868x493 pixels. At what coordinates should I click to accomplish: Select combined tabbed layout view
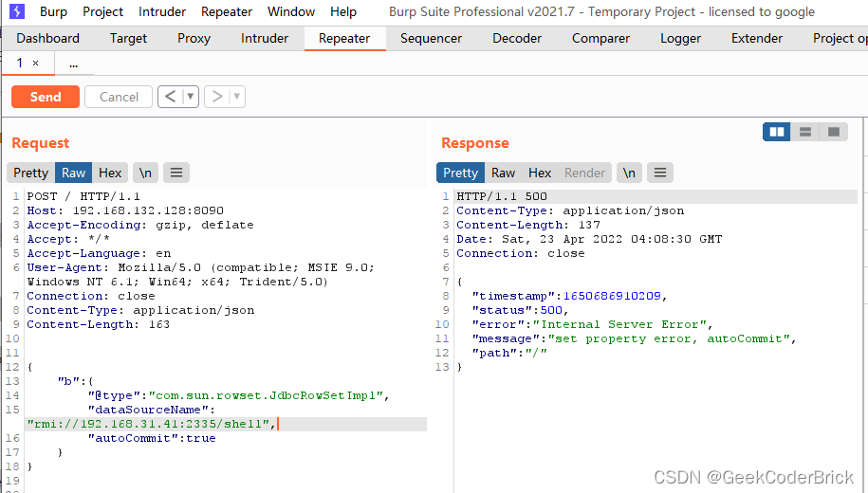coord(834,132)
